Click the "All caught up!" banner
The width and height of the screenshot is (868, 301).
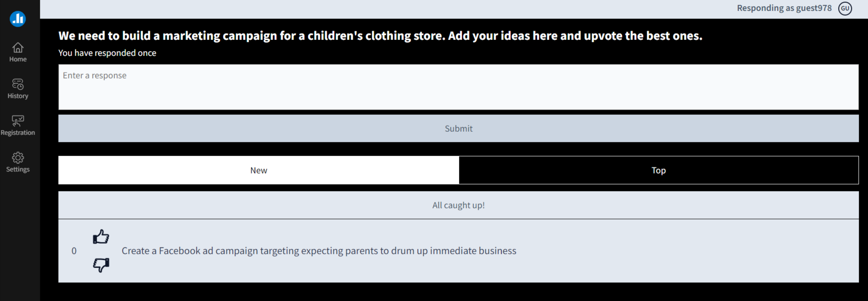[458, 205]
